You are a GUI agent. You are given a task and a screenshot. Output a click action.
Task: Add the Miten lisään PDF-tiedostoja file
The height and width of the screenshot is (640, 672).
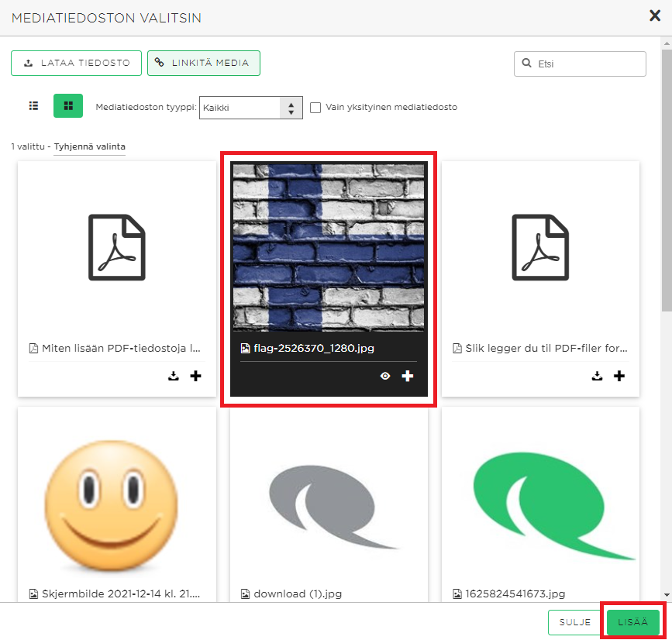pyautogui.click(x=195, y=376)
